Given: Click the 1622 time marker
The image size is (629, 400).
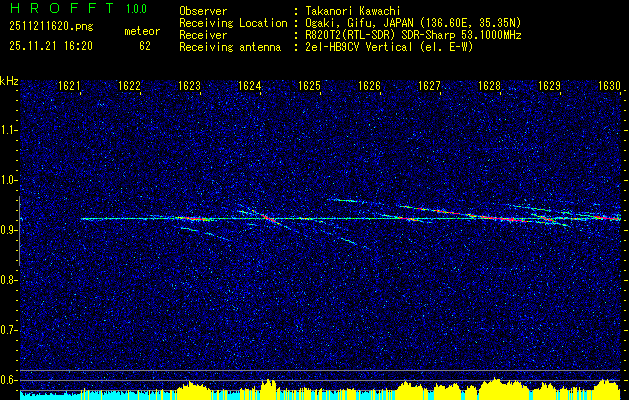Looking at the screenshot, I should 129,86.
